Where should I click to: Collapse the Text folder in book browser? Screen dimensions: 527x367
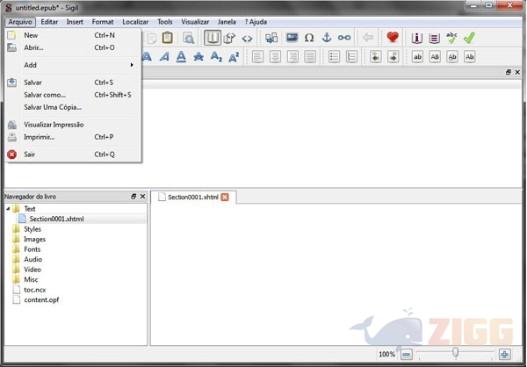[8, 209]
